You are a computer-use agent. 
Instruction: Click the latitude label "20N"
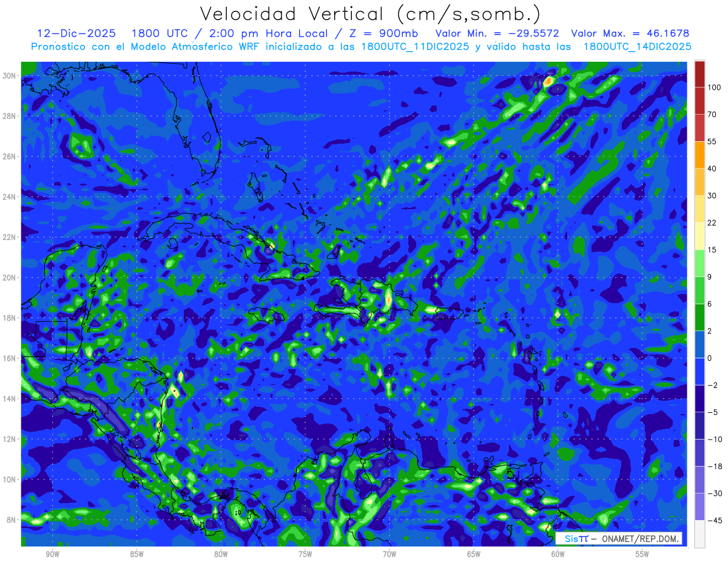pyautogui.click(x=10, y=278)
